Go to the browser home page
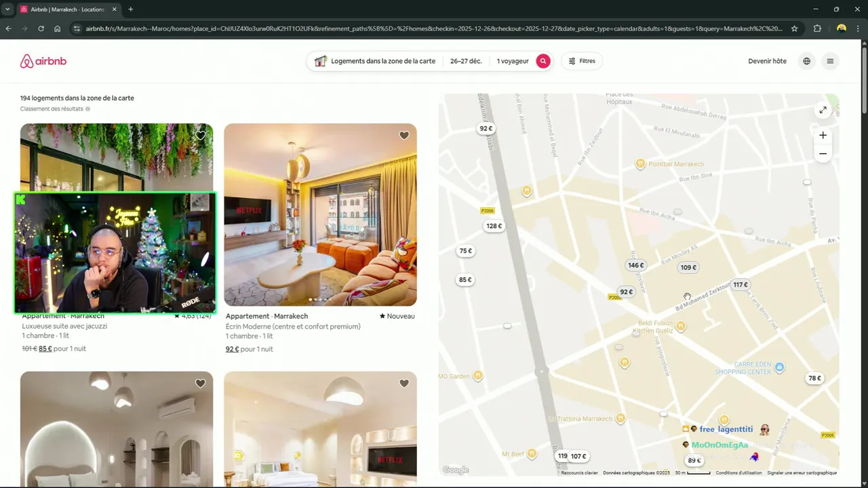 point(57,28)
